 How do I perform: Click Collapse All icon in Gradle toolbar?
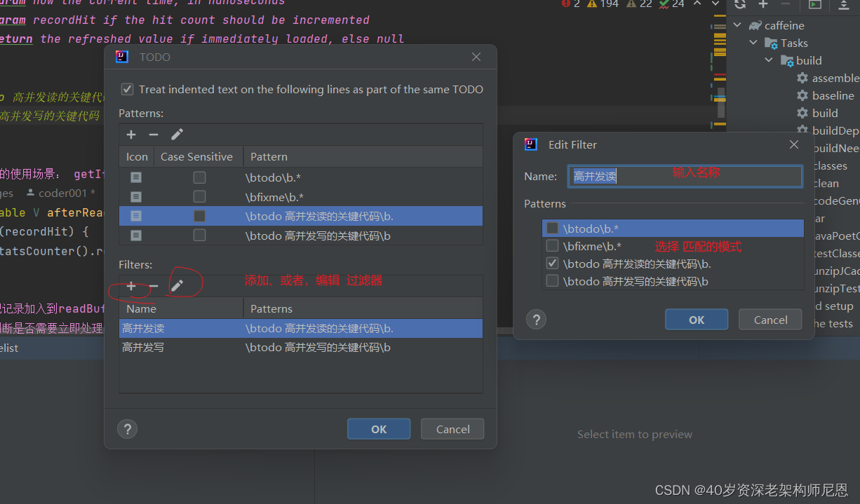click(843, 4)
